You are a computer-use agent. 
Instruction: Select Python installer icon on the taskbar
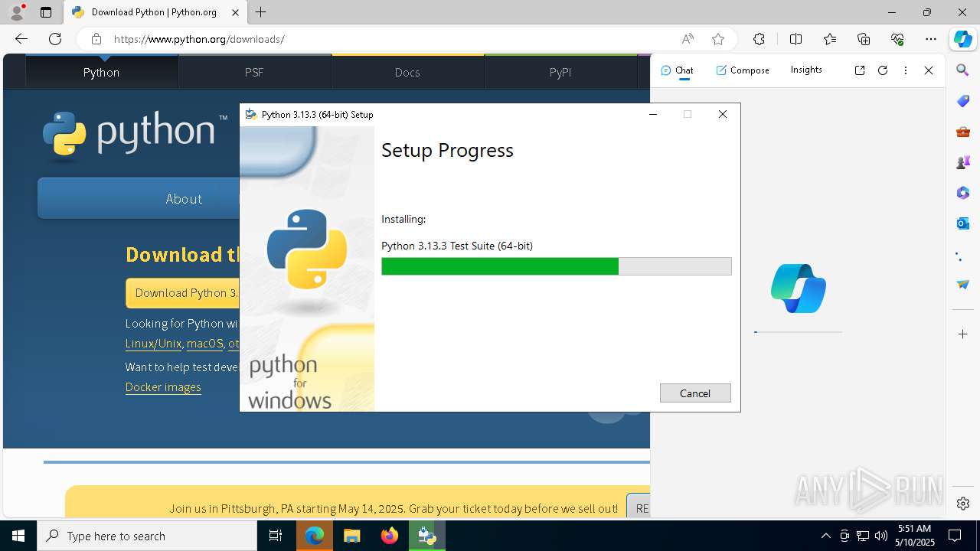pos(426,536)
